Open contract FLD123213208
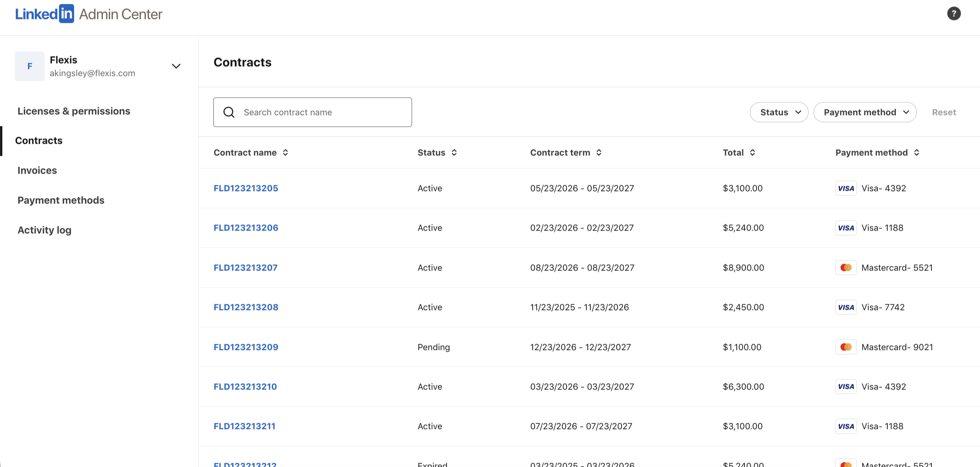 coord(246,307)
